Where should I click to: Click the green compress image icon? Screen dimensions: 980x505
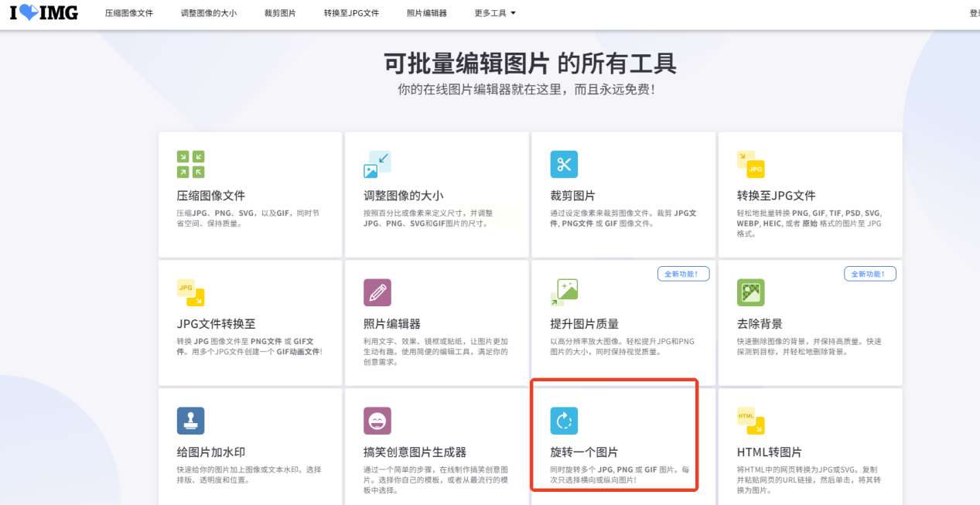click(x=190, y=164)
